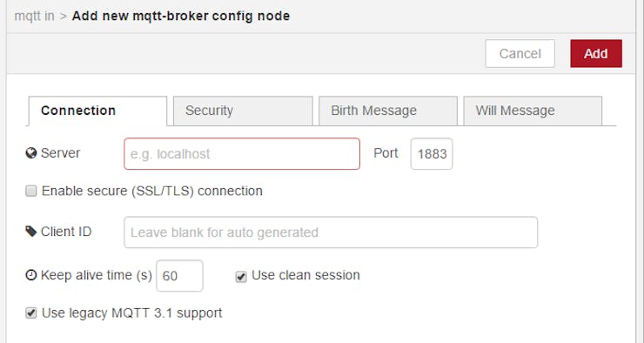Select the Keep alive time field showing 60

pyautogui.click(x=179, y=276)
